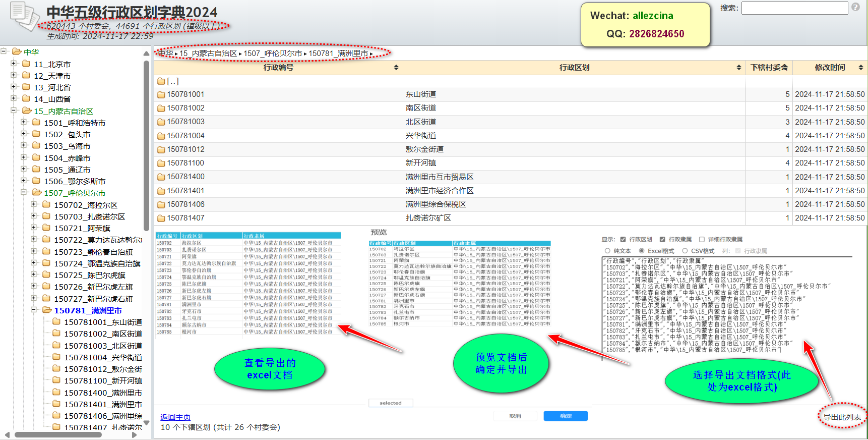
Task: Click the 返回主页 link
Action: (x=175, y=417)
